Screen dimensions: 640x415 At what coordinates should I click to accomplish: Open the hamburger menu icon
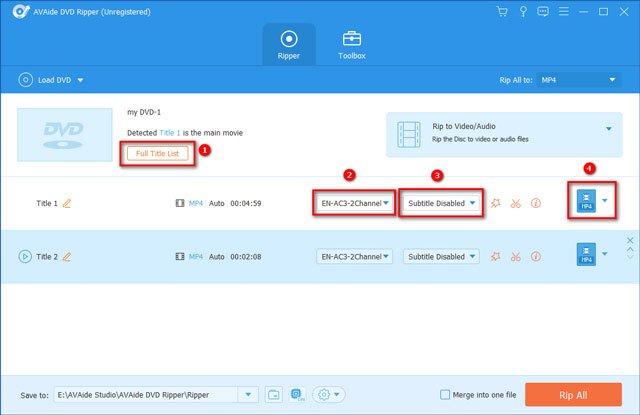(x=564, y=11)
